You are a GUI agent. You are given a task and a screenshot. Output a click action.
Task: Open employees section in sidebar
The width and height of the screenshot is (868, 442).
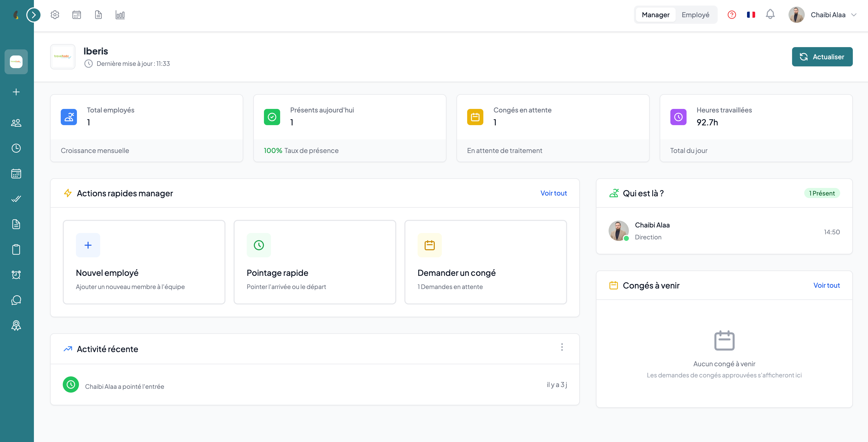(x=16, y=123)
